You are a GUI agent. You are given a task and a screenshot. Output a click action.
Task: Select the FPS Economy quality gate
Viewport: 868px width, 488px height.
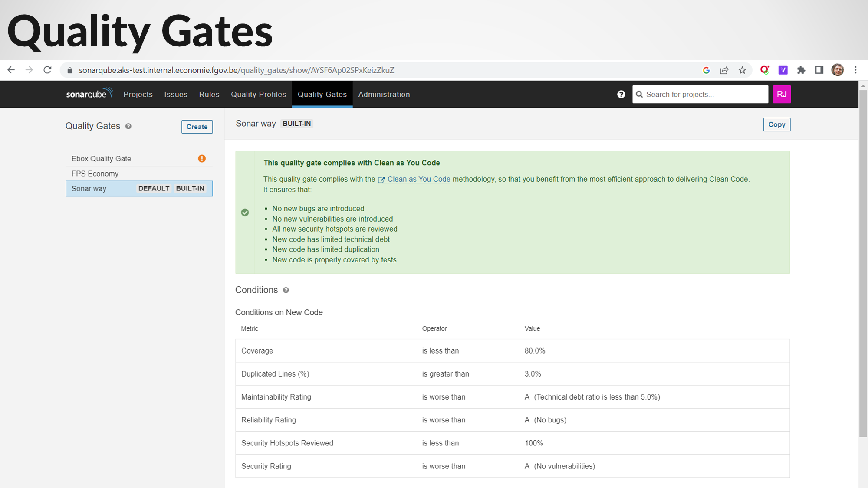coord(95,174)
